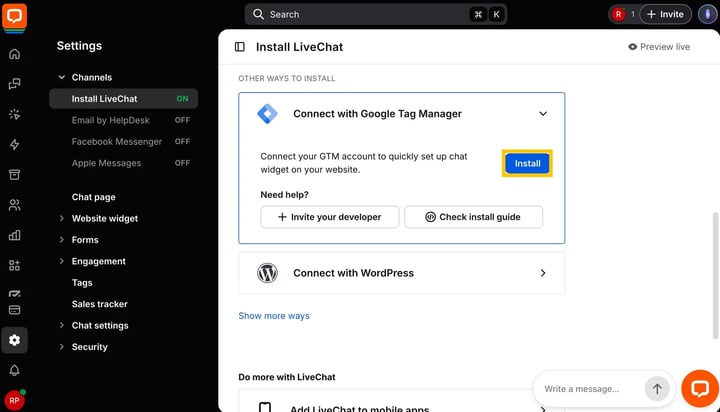Click the search magnifier icon

(259, 14)
